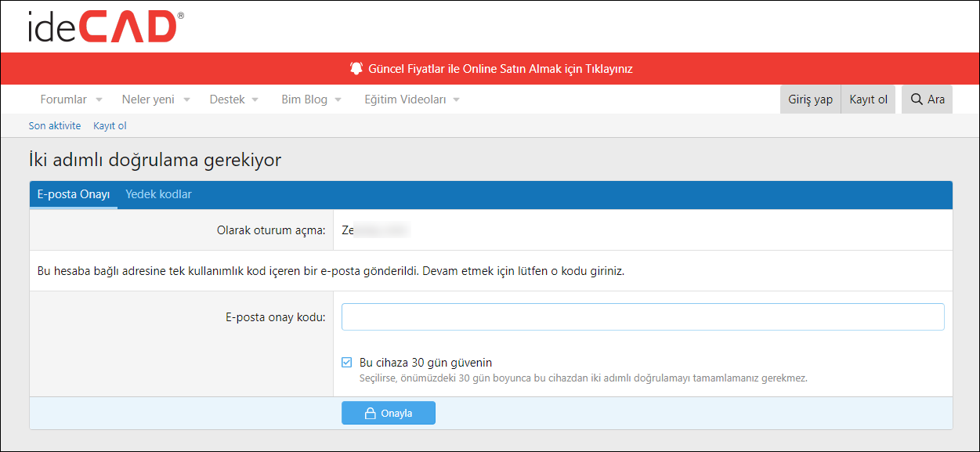
Task: Click the magnifier icon beside Ara
Action: coord(917,99)
